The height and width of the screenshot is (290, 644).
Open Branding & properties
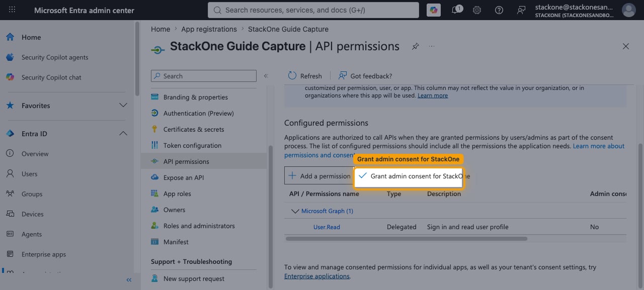tap(195, 97)
